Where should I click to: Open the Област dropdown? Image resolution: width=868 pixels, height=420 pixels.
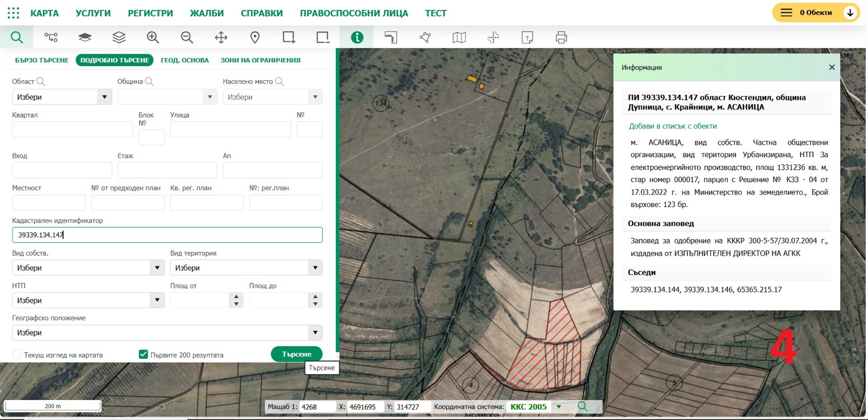[x=62, y=97]
